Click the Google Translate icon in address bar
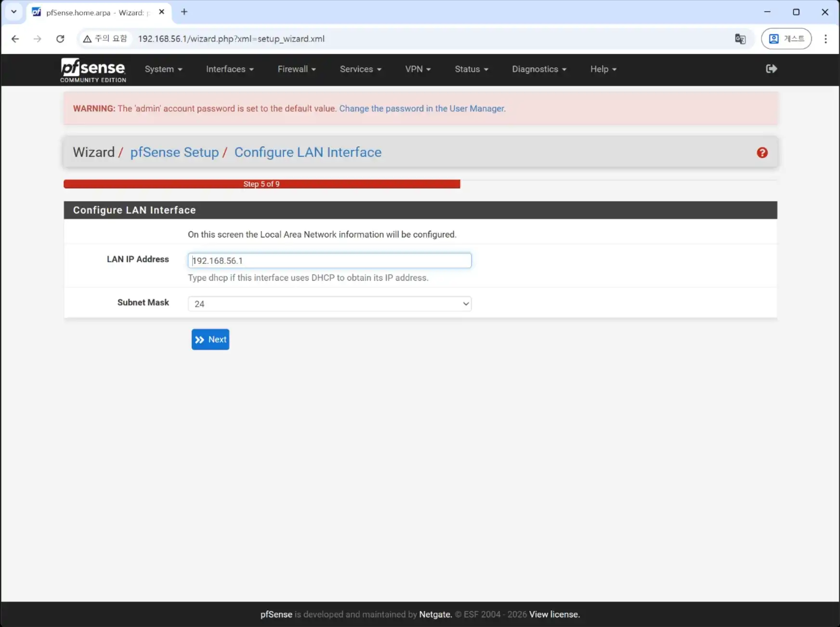The width and height of the screenshot is (840, 627). (x=740, y=39)
